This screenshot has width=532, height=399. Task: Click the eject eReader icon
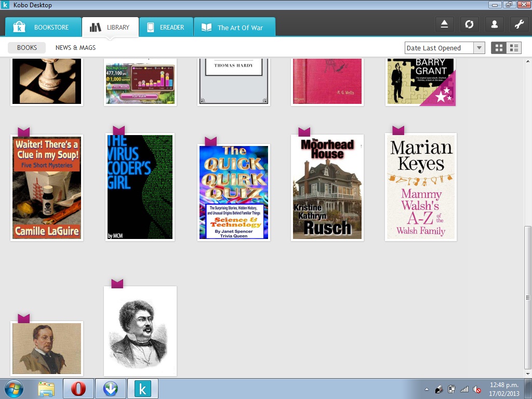point(445,24)
